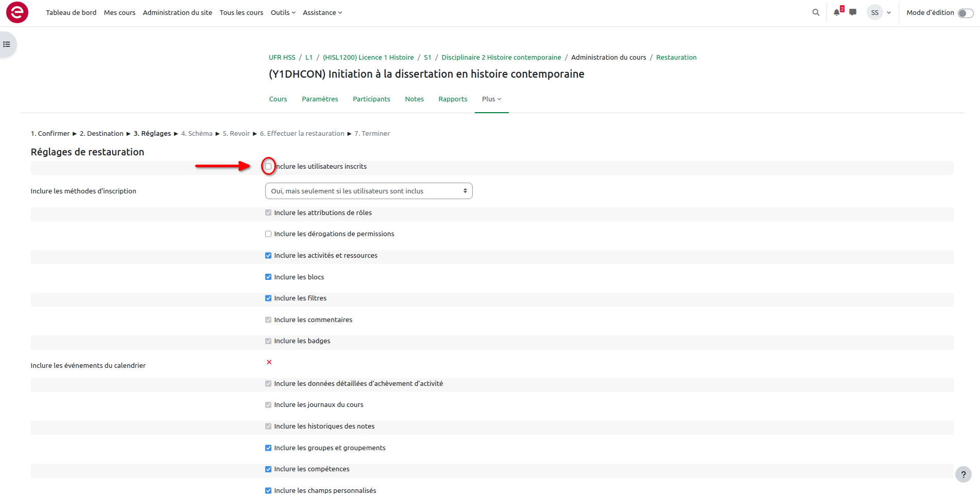
Task: Open the messaging chat bubble icon
Action: point(853,12)
